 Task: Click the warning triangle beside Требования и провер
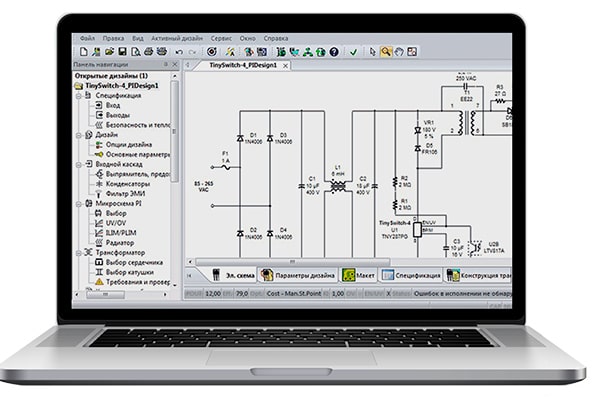(99, 282)
